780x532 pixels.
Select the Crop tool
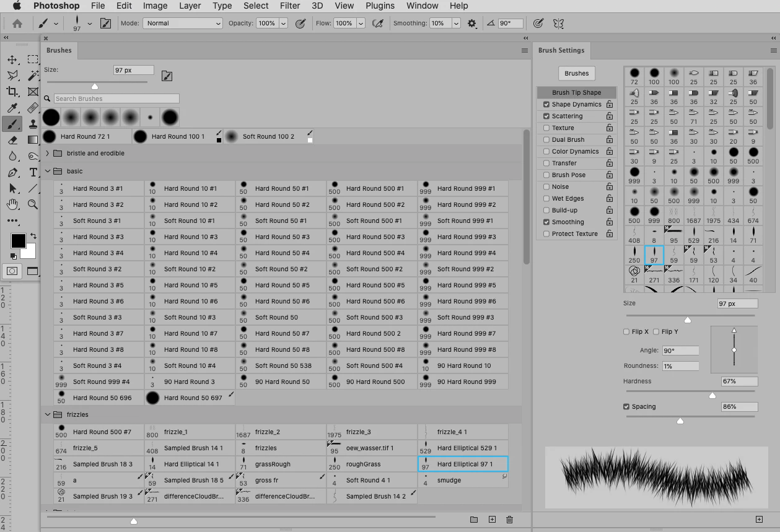[x=12, y=92]
